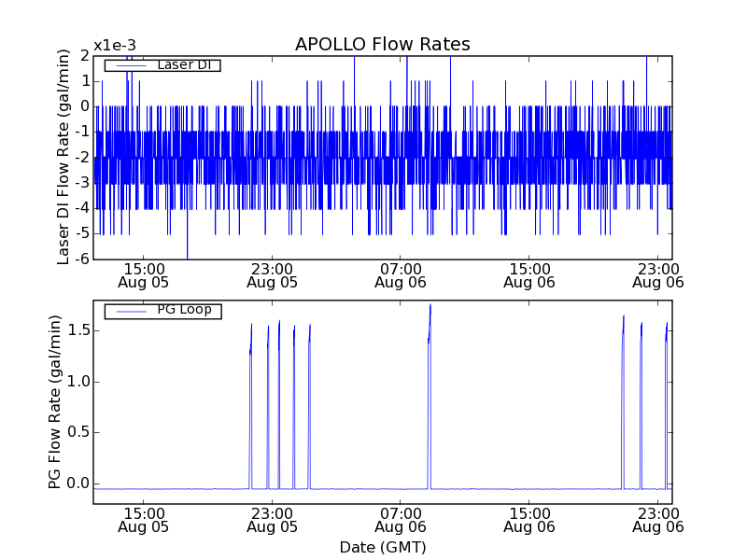The width and height of the screenshot is (747, 560).
Task: Click the Date (GMT) x-axis label
Action: [x=382, y=547]
